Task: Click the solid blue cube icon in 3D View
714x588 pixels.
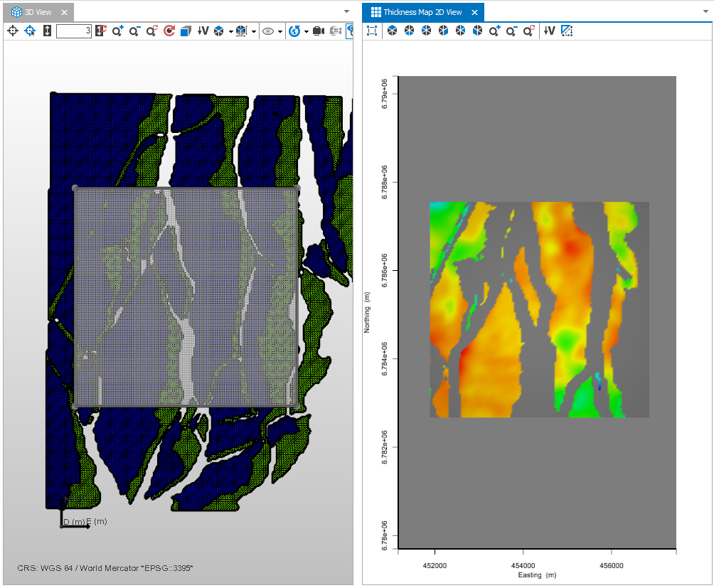Action: [186, 31]
